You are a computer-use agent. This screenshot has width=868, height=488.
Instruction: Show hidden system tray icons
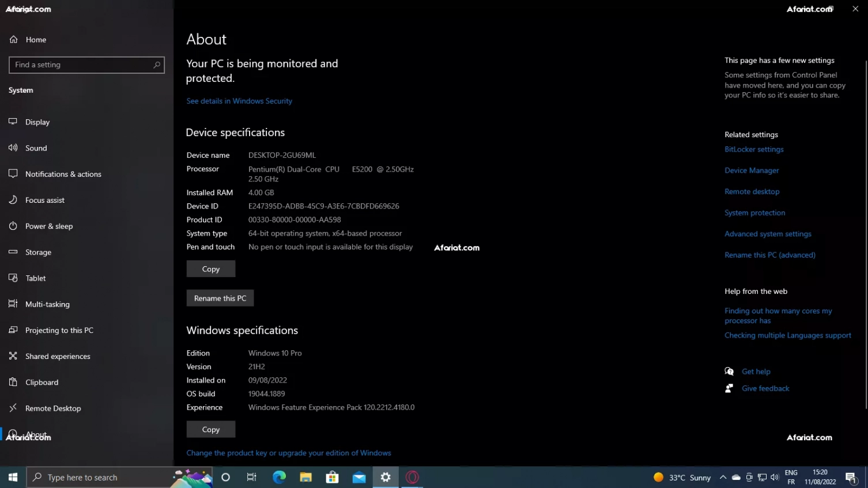(x=723, y=477)
